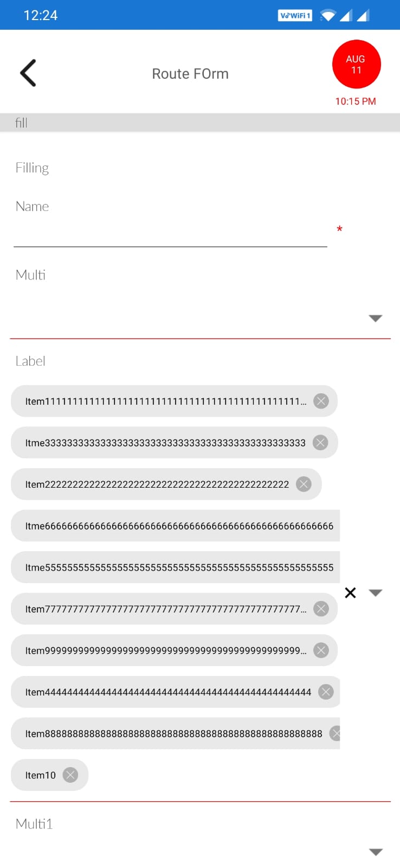Expand the Multi1 dropdown
The width and height of the screenshot is (400, 868).
click(375, 852)
